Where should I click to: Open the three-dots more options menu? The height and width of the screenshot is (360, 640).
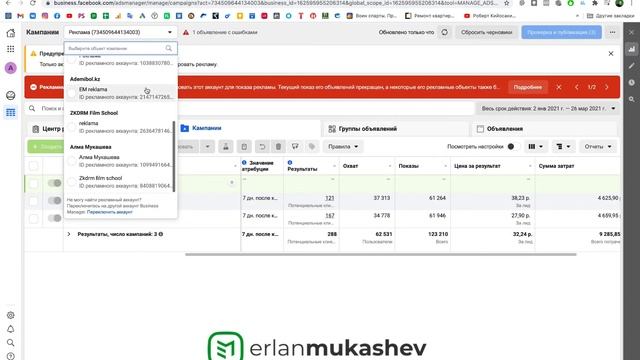[x=612, y=32]
